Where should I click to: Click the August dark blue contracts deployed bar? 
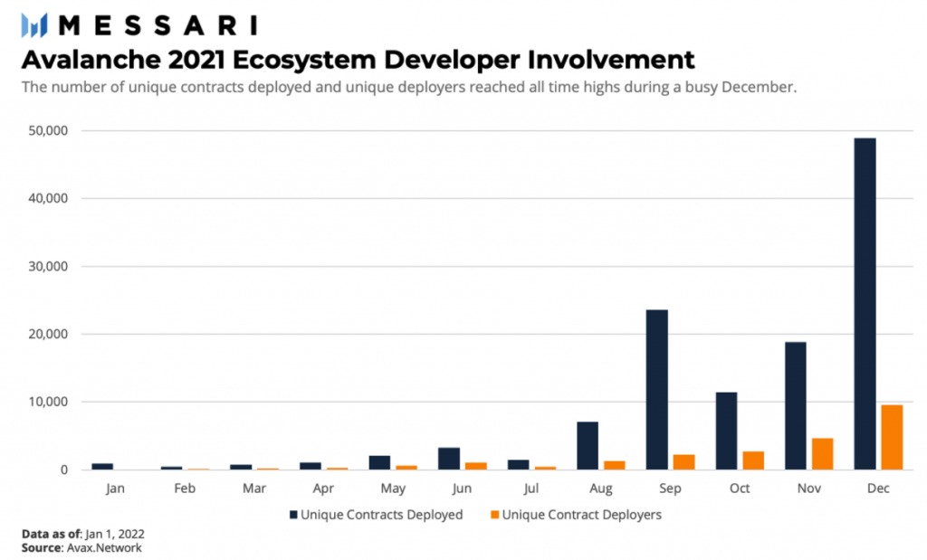[x=588, y=445]
